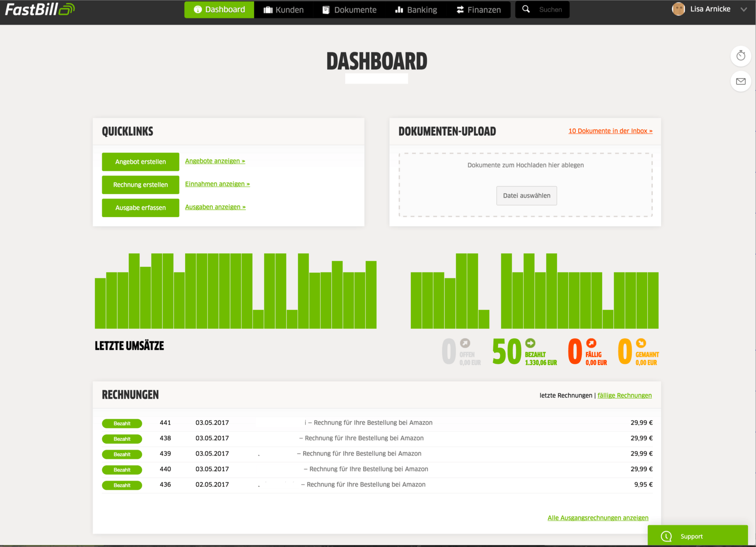The height and width of the screenshot is (547, 756).
Task: Click the red arrow icon above Fällig
Action: pyautogui.click(x=591, y=343)
